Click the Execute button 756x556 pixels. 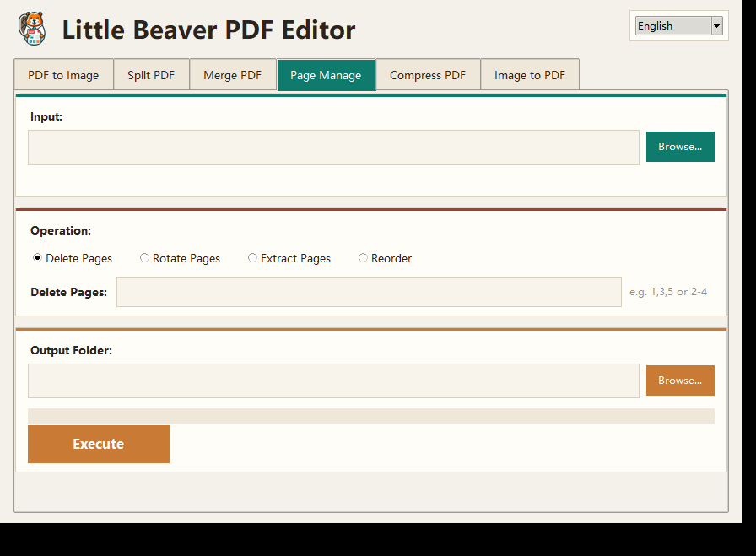(x=99, y=444)
